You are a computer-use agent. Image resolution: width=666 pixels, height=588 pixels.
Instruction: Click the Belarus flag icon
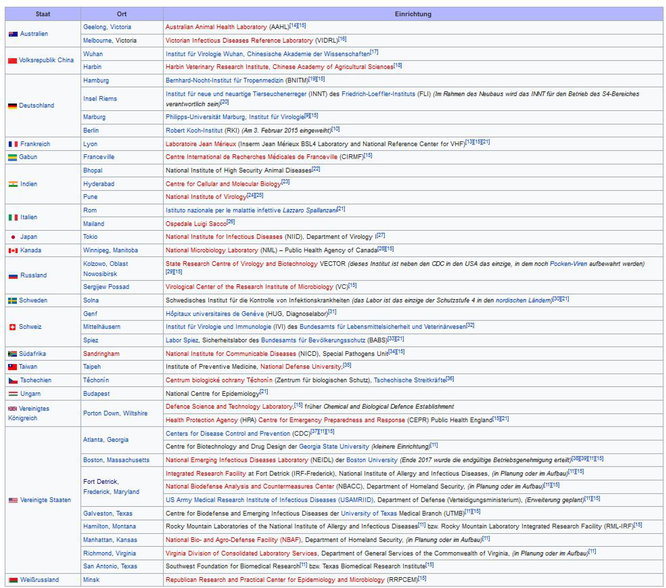tap(13, 580)
